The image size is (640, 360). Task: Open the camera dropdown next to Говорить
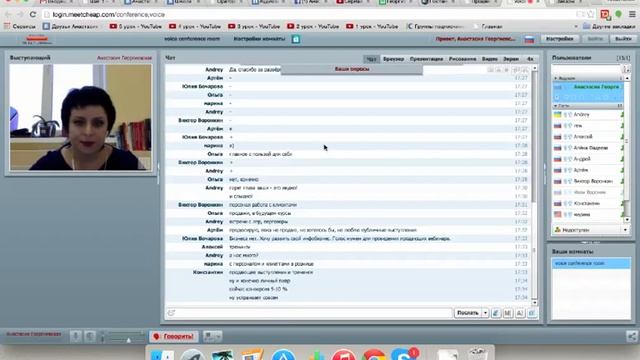tap(212, 336)
